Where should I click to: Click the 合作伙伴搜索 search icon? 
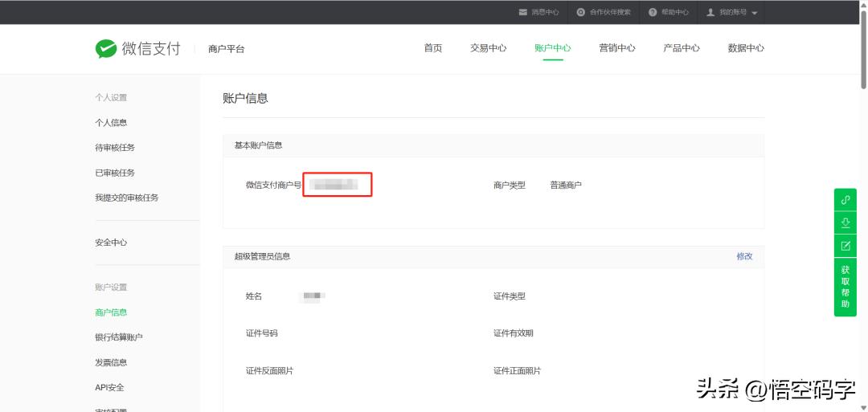click(581, 12)
